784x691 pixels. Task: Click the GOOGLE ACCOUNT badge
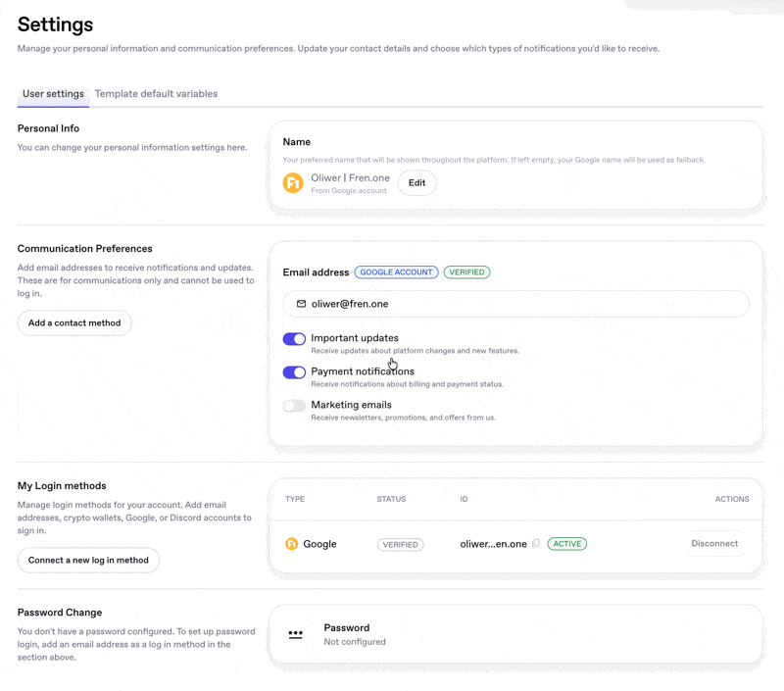pos(397,272)
